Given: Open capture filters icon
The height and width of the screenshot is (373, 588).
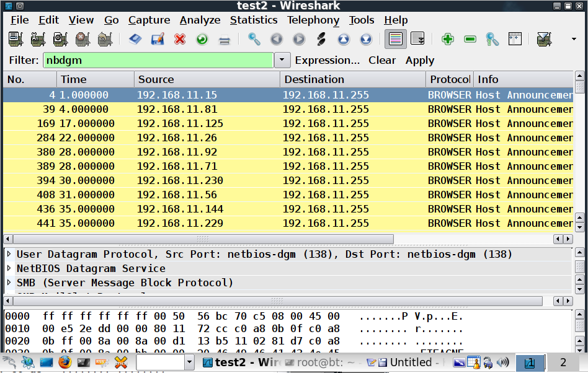Looking at the screenshot, I should (x=544, y=39).
